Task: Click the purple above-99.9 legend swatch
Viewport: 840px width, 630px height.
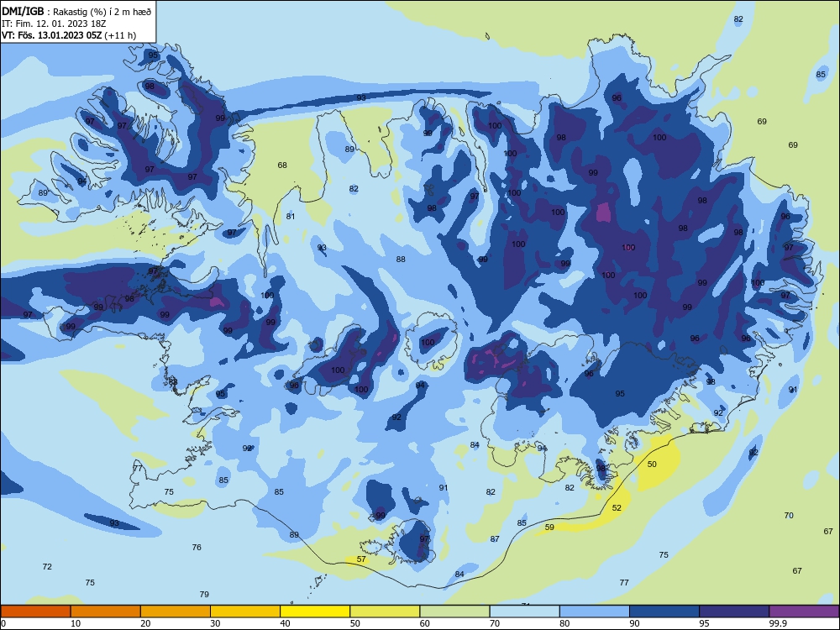Action: (x=804, y=612)
